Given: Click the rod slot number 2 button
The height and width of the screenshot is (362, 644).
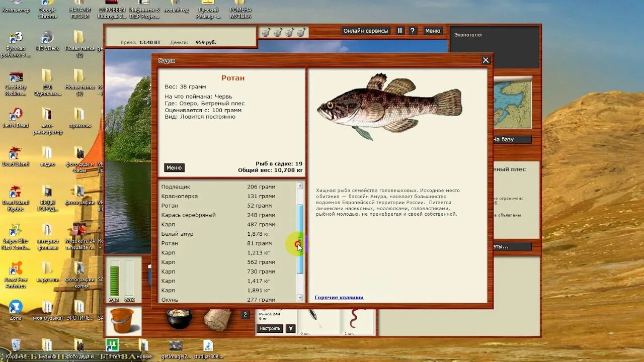Looking at the screenshot, I should [245, 315].
